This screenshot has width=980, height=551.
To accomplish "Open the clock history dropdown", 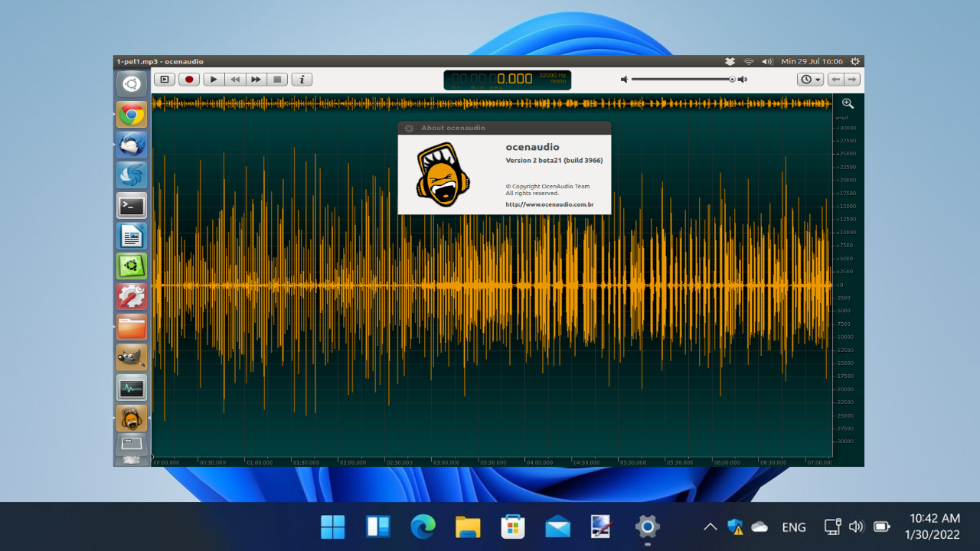I will pos(810,79).
